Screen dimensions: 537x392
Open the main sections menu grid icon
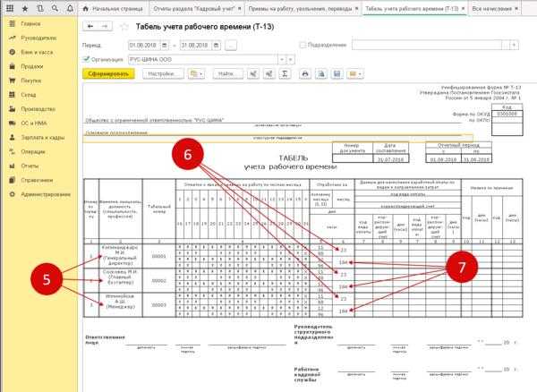10,8
